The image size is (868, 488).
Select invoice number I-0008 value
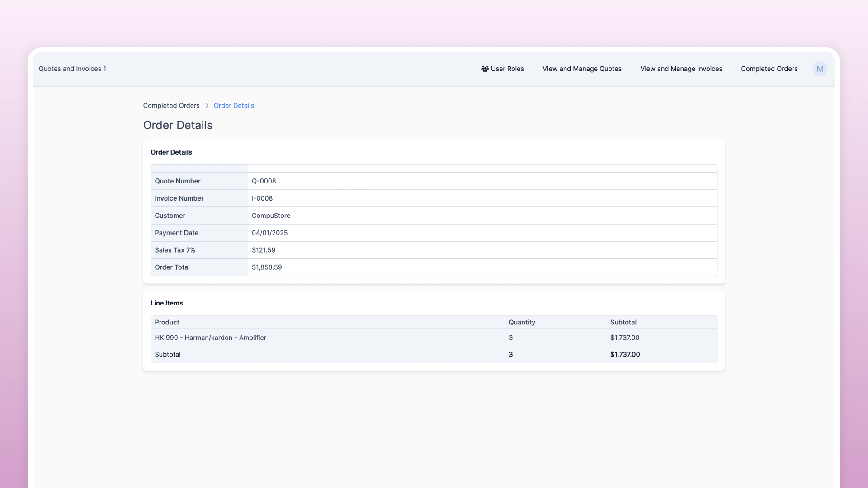(x=262, y=198)
